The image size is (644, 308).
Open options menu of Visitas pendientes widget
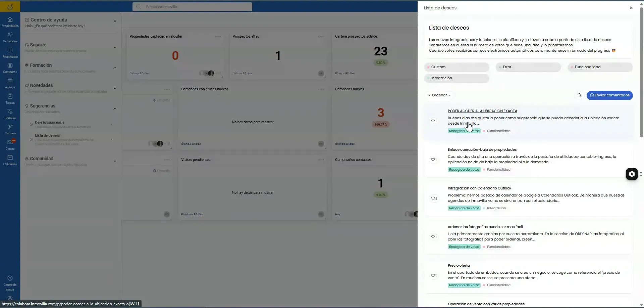pyautogui.click(x=321, y=160)
